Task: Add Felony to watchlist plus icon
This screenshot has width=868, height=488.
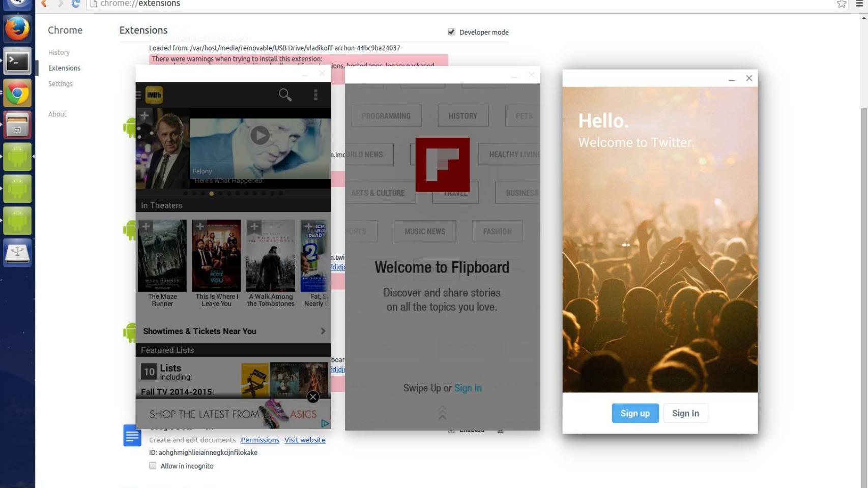Action: [x=144, y=115]
